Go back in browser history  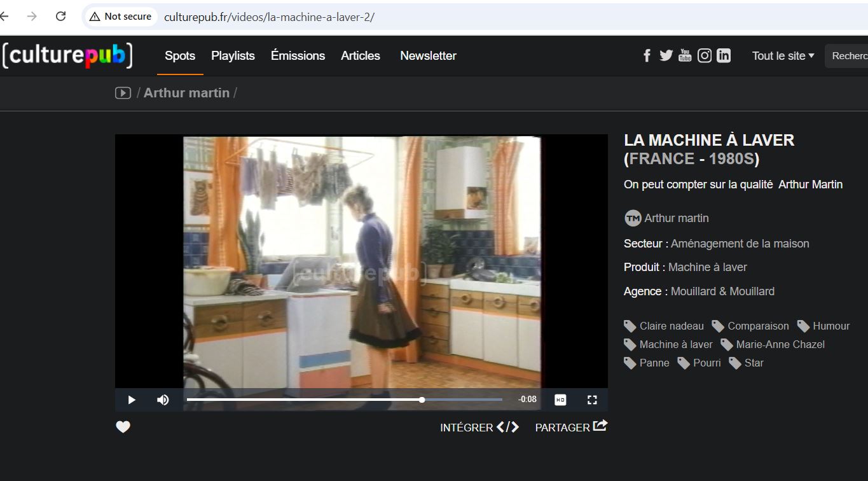tap(5, 17)
